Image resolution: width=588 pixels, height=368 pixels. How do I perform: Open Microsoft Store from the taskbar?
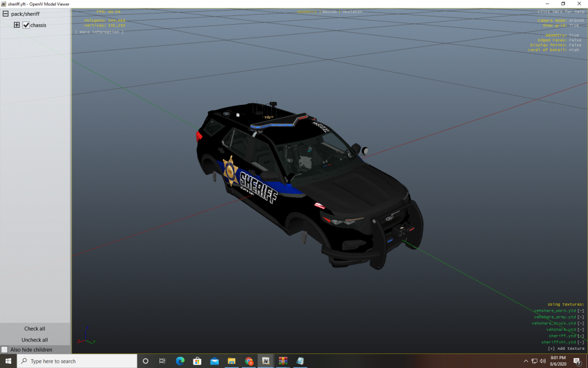(197, 362)
